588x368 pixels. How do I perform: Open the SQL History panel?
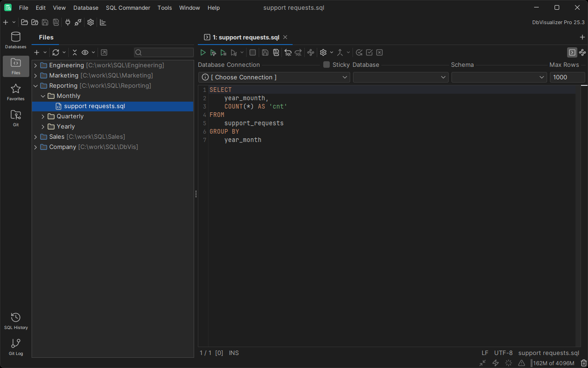pos(15,320)
